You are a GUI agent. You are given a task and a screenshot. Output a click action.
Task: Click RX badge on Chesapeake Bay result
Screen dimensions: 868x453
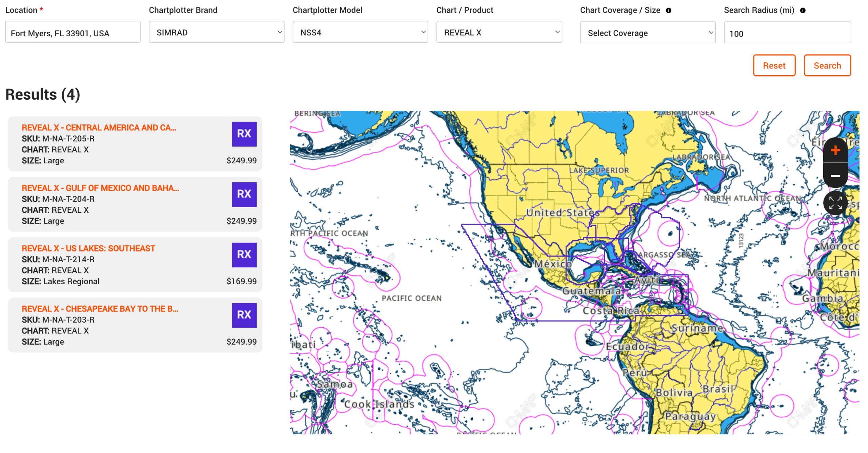244,315
